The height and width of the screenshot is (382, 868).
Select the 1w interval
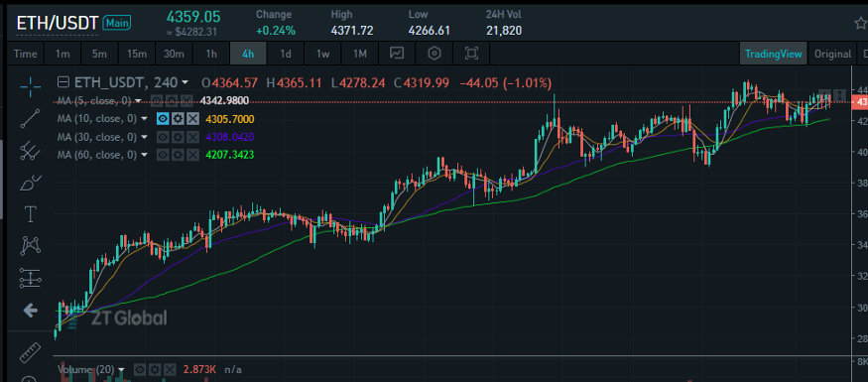(x=322, y=54)
